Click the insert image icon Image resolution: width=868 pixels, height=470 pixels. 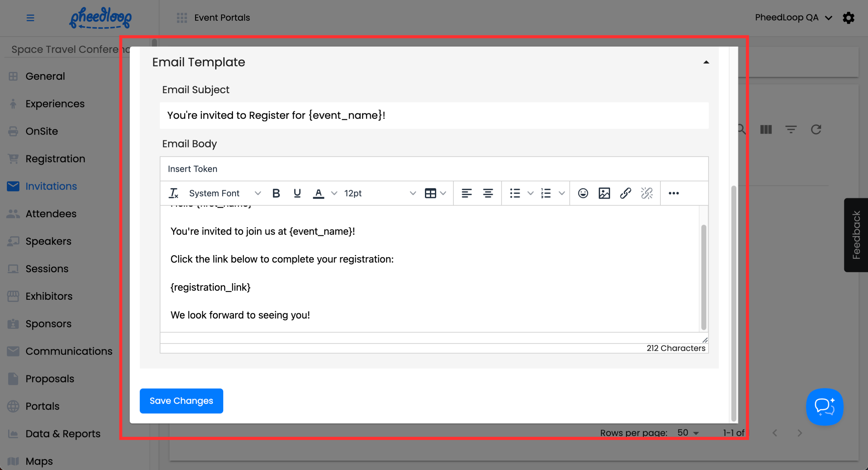(604, 193)
